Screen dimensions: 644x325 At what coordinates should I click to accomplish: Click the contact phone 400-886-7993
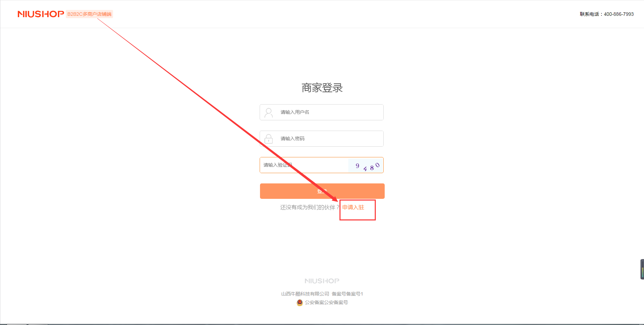619,14
